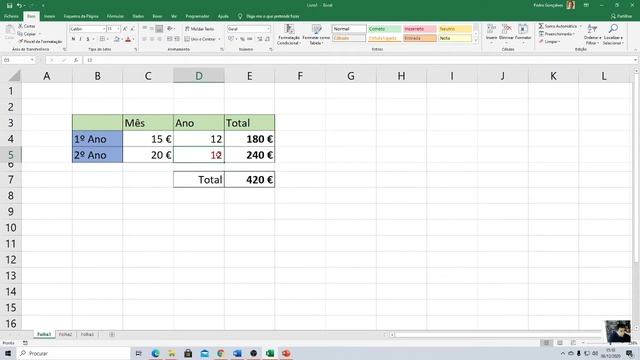Switch to Page Layout view in status bar
The width and height of the screenshot is (640, 360).
coord(560,343)
